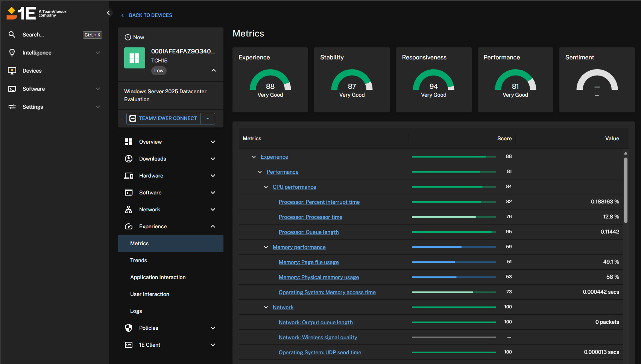Screen dimensions: 641x364
Task: Collapse the device details chevron near Low
Action: (x=214, y=70)
